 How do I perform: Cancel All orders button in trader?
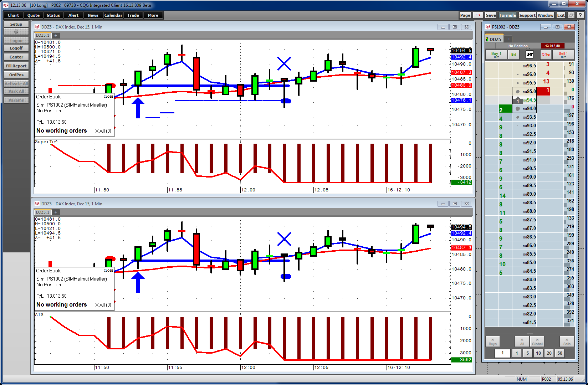[x=522, y=342]
